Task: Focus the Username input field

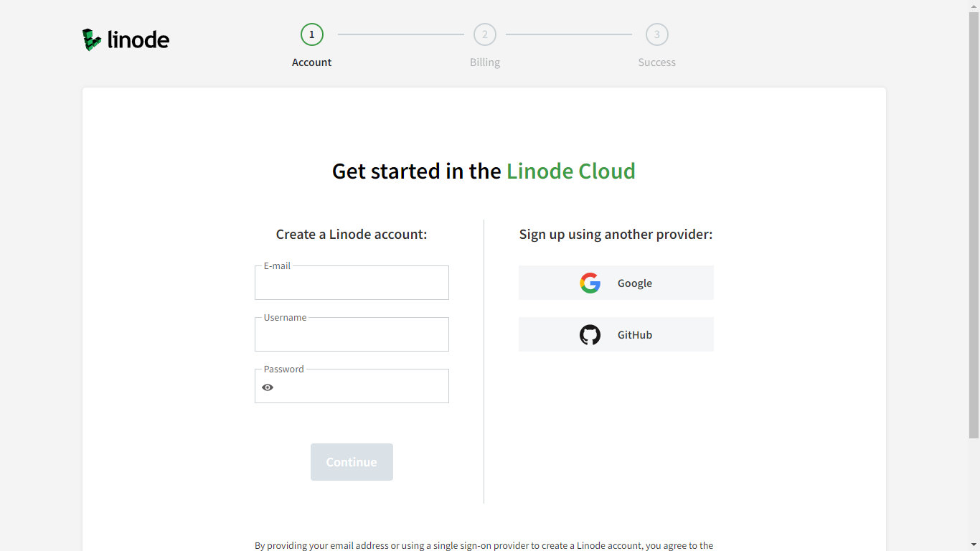Action: coord(352,334)
